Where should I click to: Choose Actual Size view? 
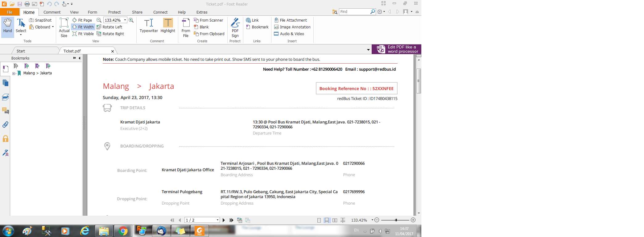(x=64, y=27)
